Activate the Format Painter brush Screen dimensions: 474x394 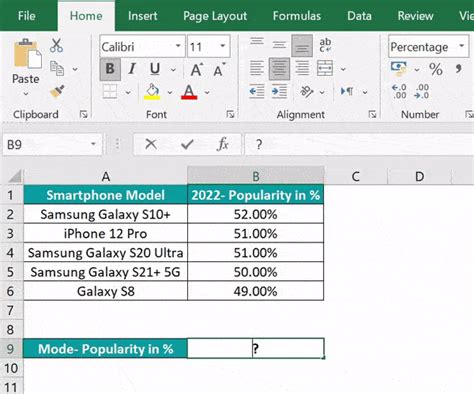pos(57,91)
